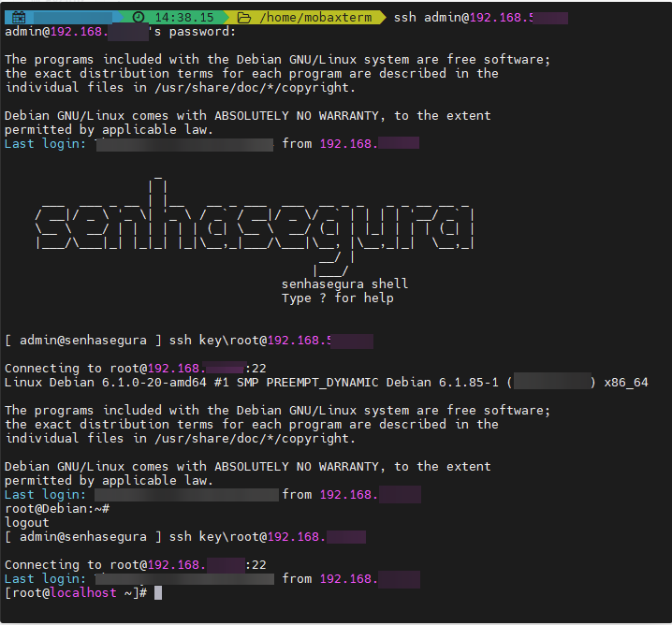Viewport: 672px width, 625px height.
Task: Click the 'PREEMPT_DYNAMIC' word
Action: 322,383
